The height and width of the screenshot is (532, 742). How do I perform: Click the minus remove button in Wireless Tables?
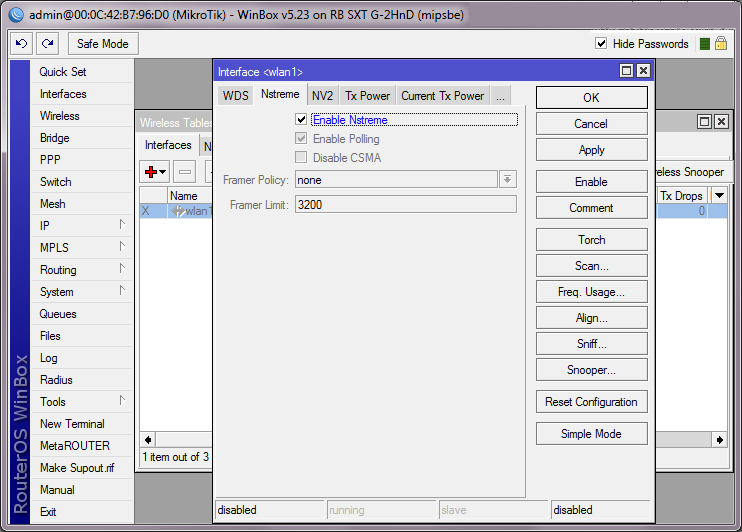pyautogui.click(x=185, y=172)
